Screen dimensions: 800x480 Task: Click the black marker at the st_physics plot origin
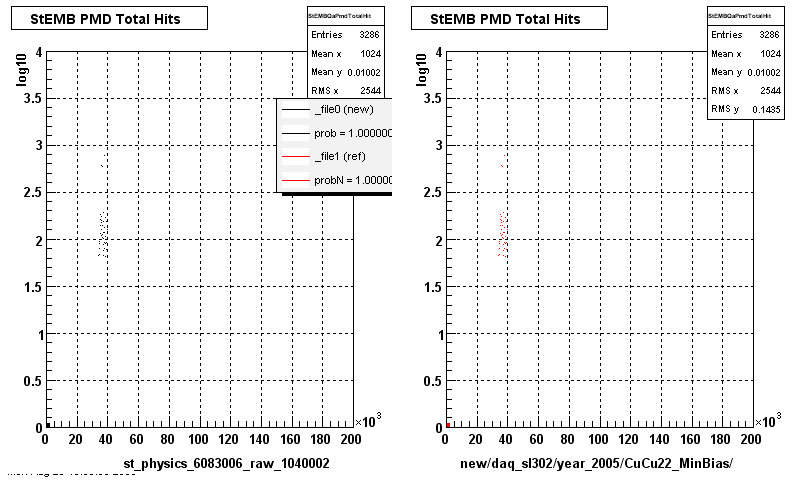pos(48,425)
